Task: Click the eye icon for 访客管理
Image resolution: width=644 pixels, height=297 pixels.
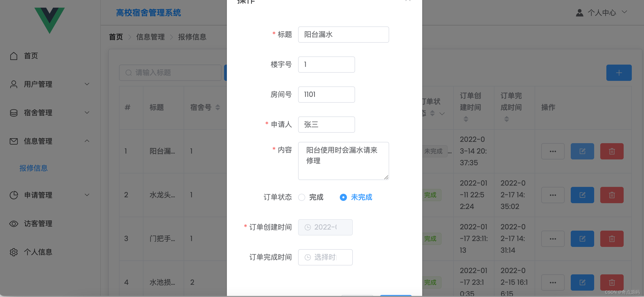Action: tap(14, 224)
